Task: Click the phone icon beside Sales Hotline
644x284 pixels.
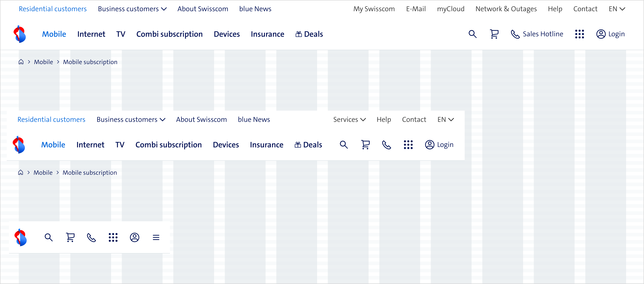Action: [x=515, y=34]
